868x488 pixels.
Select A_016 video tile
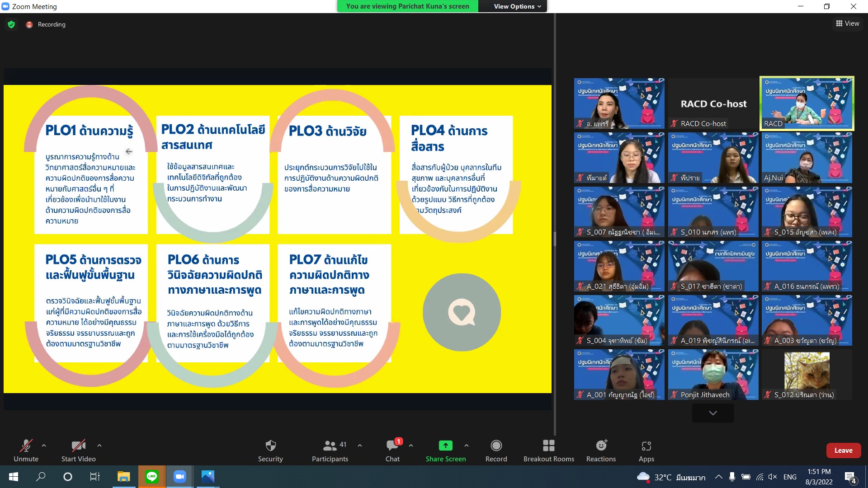807,266
